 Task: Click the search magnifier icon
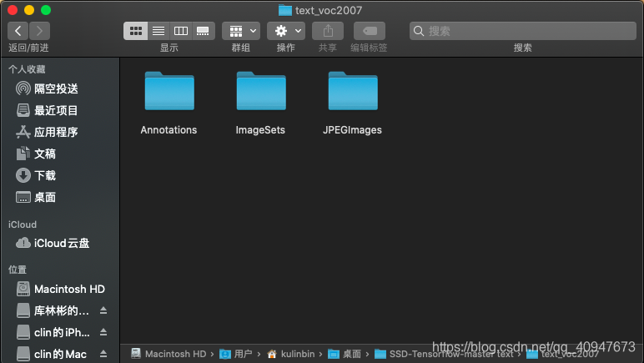(x=419, y=31)
